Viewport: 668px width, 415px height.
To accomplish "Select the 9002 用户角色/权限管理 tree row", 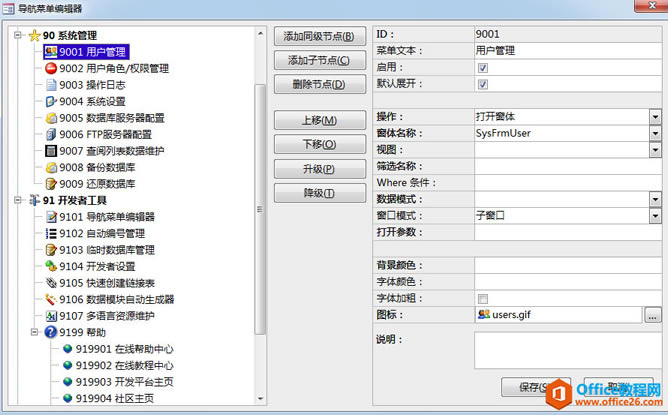I will 114,68.
